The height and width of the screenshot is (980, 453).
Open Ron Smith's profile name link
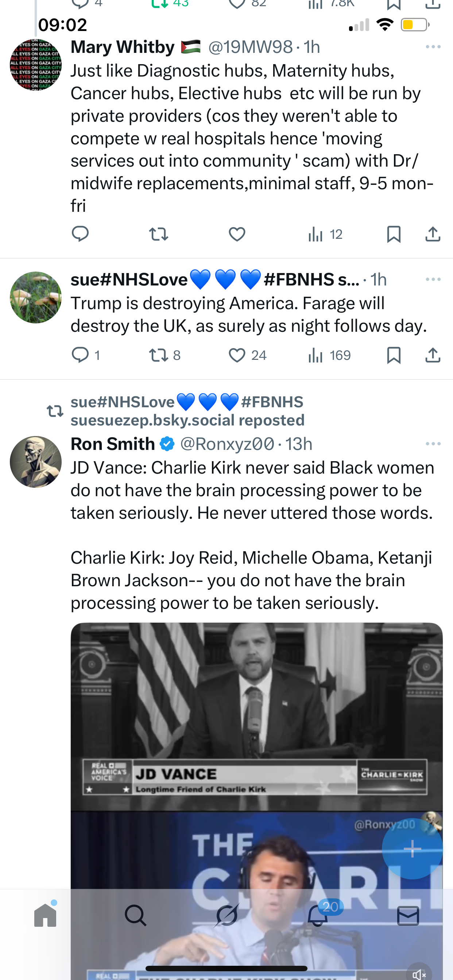click(113, 444)
